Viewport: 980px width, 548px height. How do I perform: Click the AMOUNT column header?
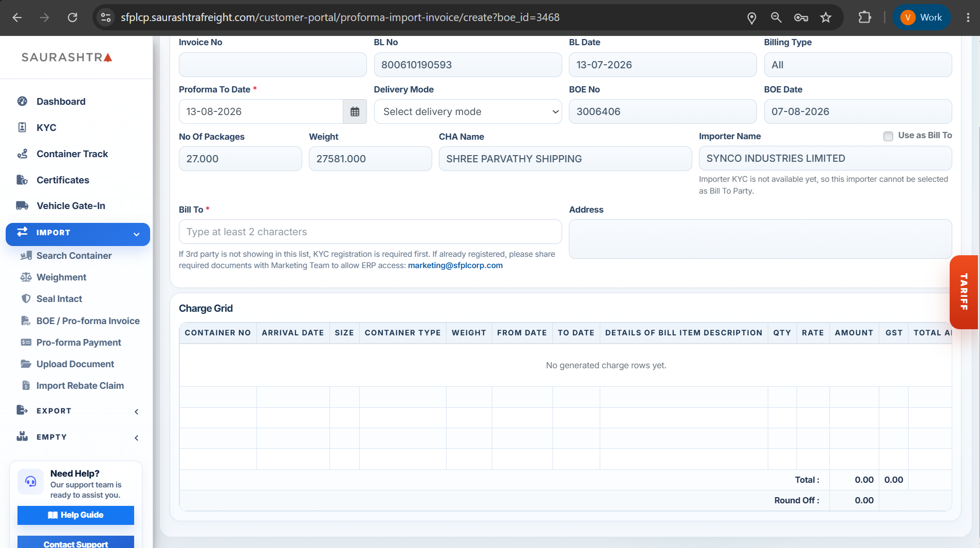[x=854, y=333]
